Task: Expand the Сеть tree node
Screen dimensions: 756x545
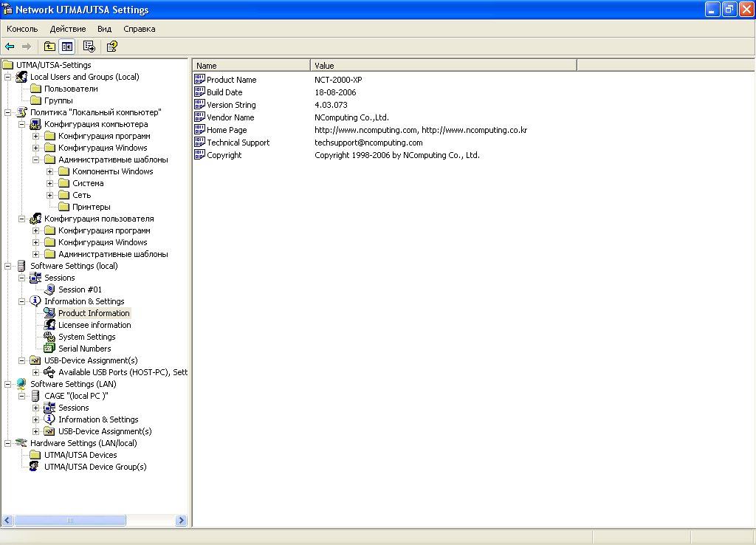Action: (49, 196)
